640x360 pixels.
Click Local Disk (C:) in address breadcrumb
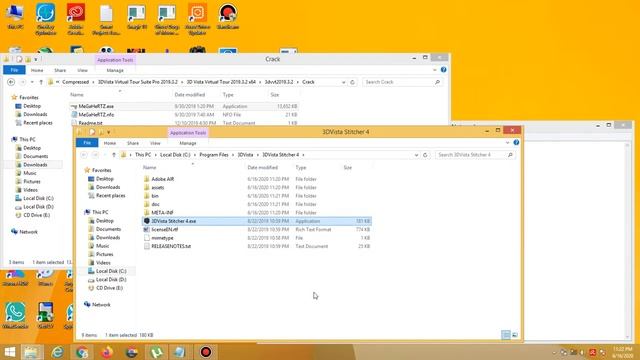click(x=175, y=155)
